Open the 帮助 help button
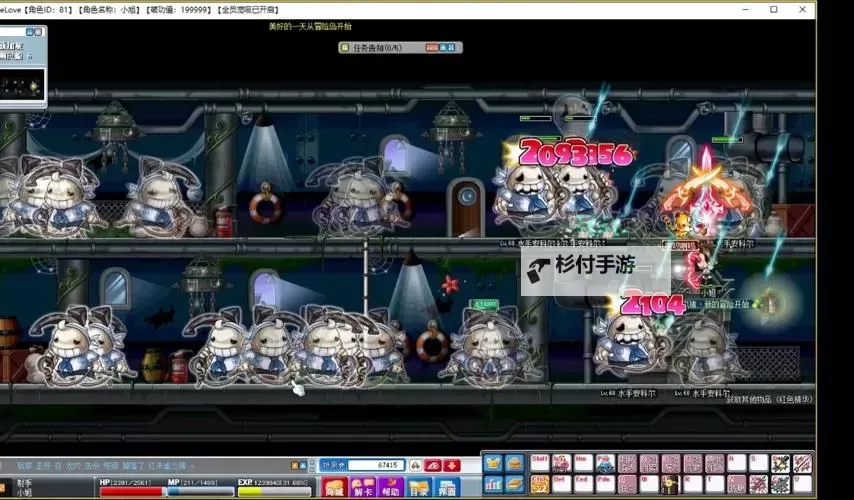 click(391, 487)
